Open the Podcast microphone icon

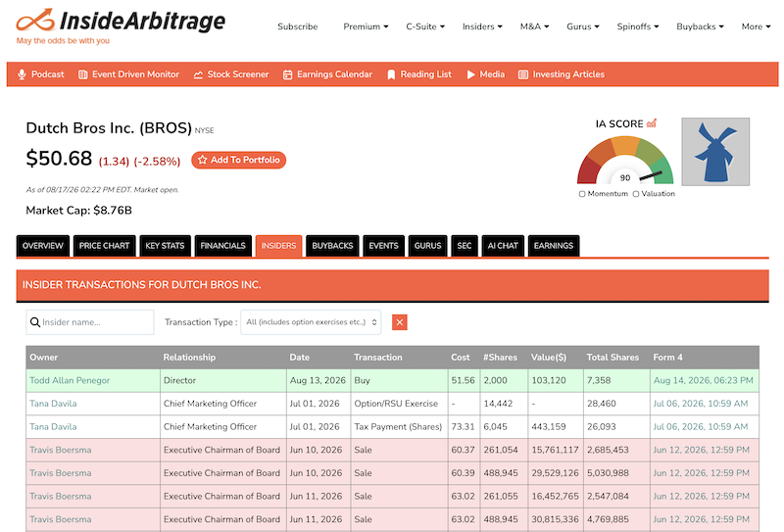(x=22, y=74)
